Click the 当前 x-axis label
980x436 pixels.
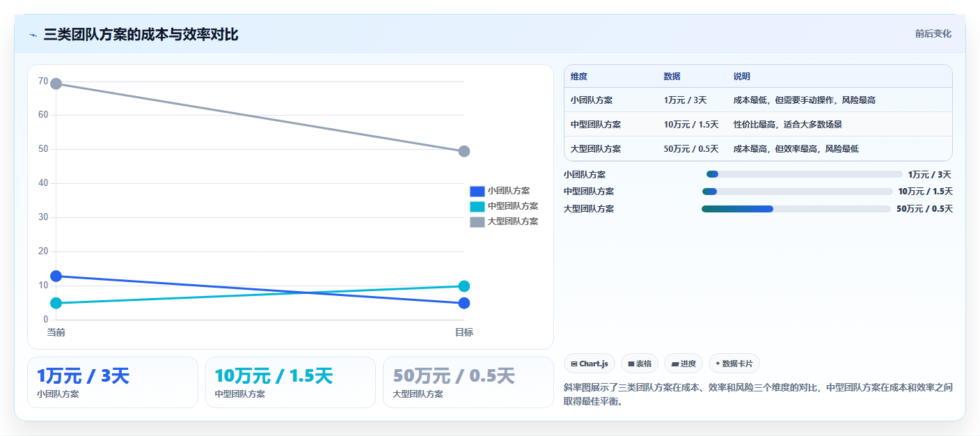pos(56,332)
